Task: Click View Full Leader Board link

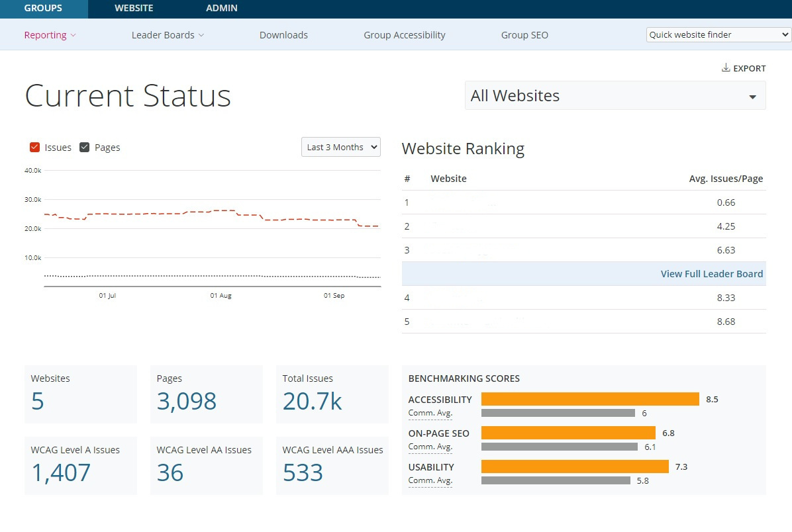Action: click(x=711, y=274)
